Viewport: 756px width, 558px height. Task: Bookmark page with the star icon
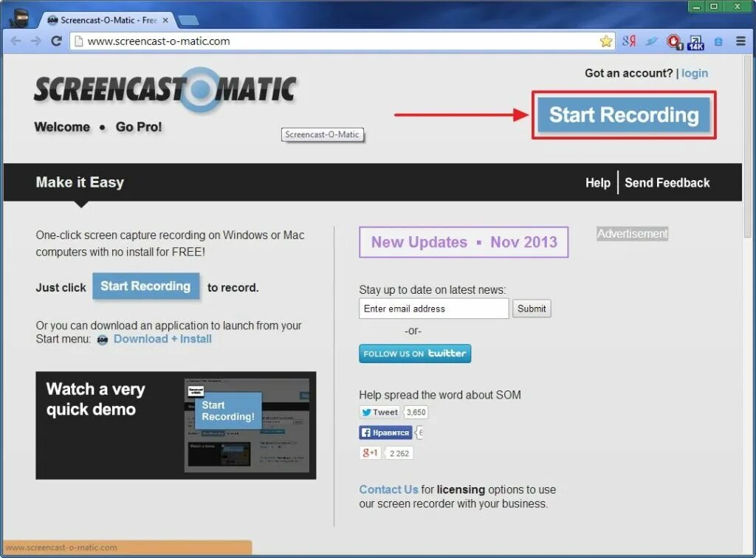pyautogui.click(x=606, y=41)
